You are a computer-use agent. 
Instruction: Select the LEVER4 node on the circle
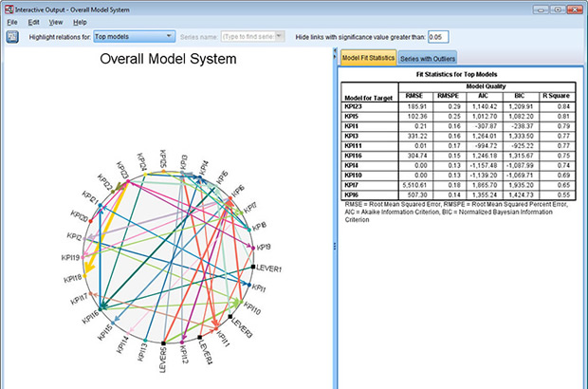pyautogui.click(x=200, y=337)
